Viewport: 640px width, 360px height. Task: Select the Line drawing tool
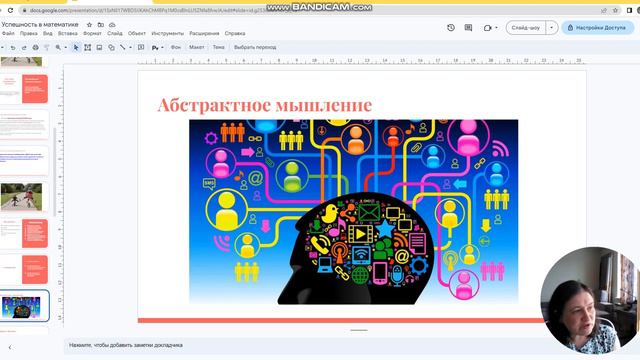coord(122,47)
